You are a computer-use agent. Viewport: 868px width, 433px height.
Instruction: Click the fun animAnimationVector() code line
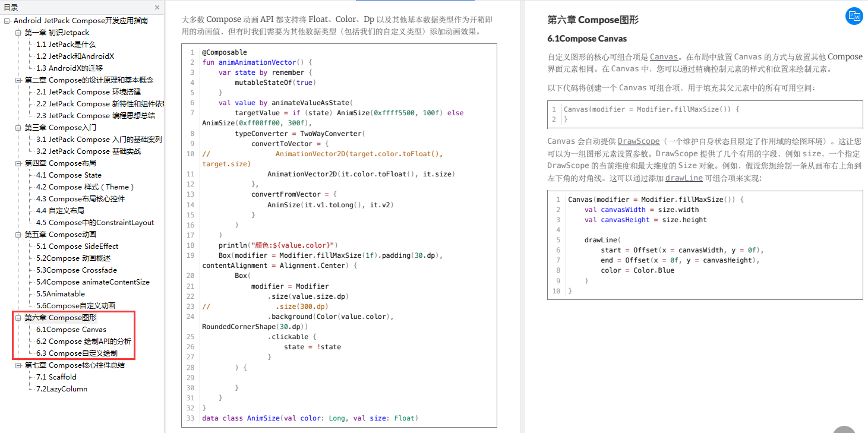[257, 62]
